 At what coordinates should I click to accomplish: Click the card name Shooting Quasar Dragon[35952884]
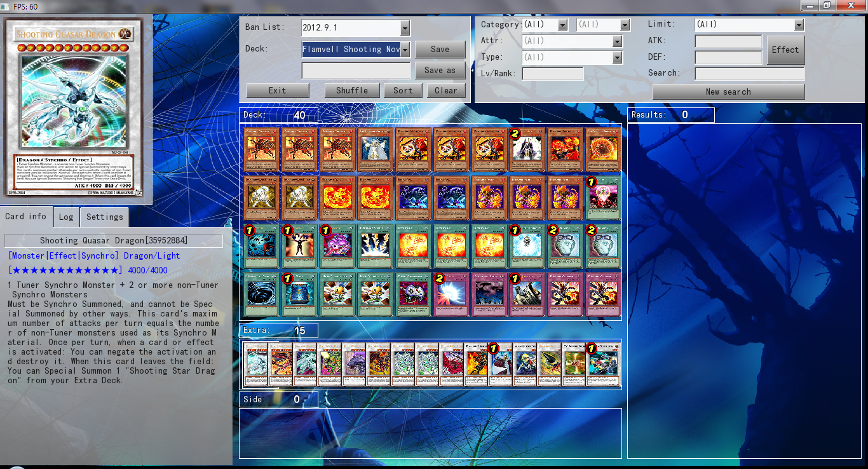coord(114,241)
